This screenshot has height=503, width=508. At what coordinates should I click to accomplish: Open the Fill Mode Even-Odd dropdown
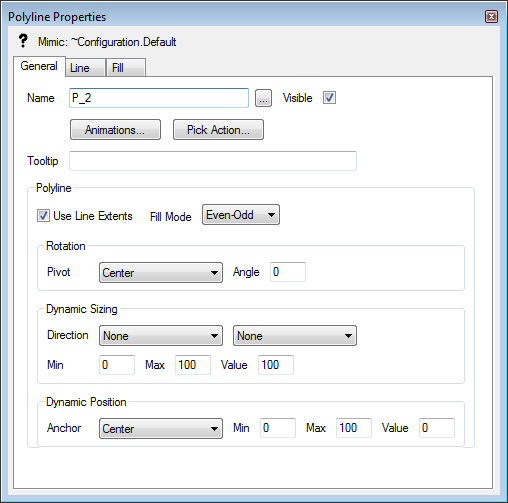coord(241,215)
